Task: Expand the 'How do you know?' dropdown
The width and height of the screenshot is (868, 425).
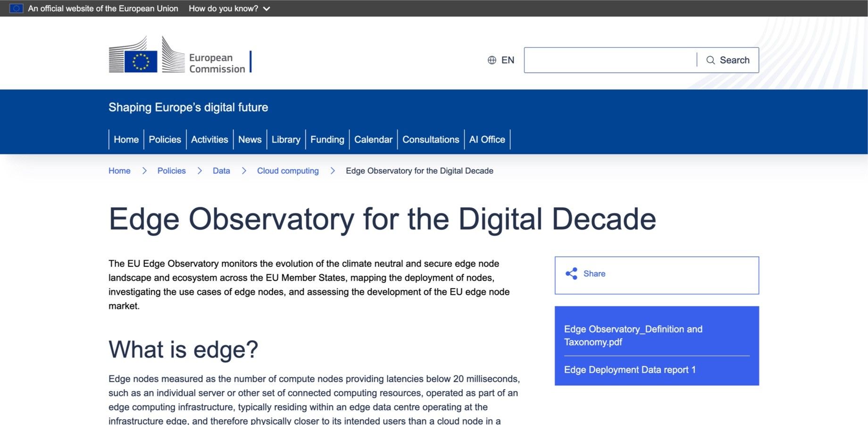Action: pyautogui.click(x=229, y=8)
